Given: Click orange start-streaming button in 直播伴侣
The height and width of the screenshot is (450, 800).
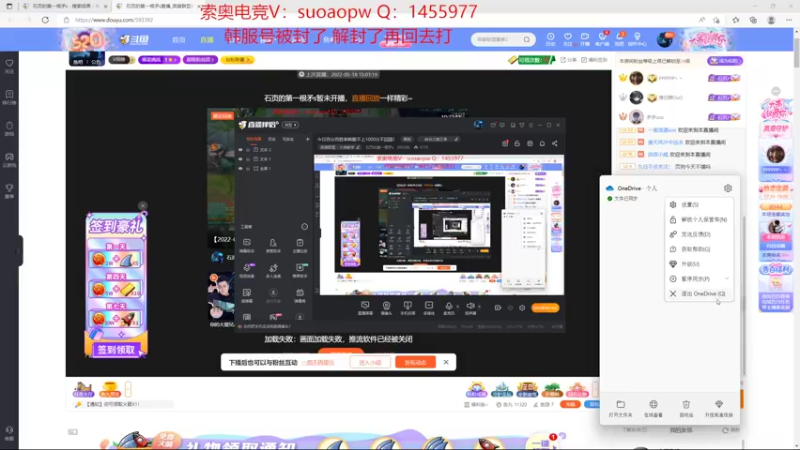Looking at the screenshot, I should (545, 308).
